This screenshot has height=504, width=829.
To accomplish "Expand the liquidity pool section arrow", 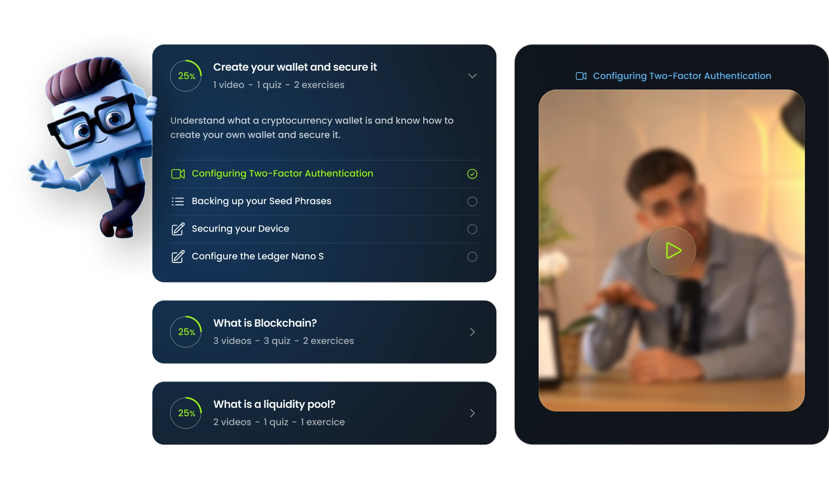I will (472, 413).
